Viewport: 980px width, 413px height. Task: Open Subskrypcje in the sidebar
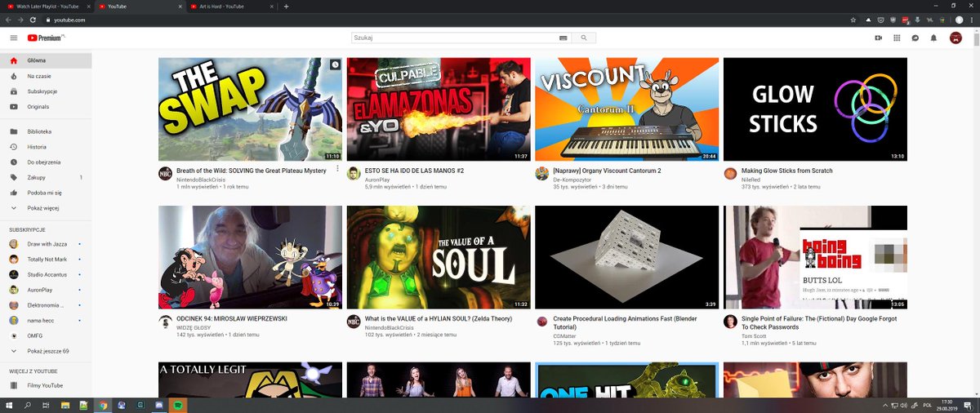pos(46,91)
